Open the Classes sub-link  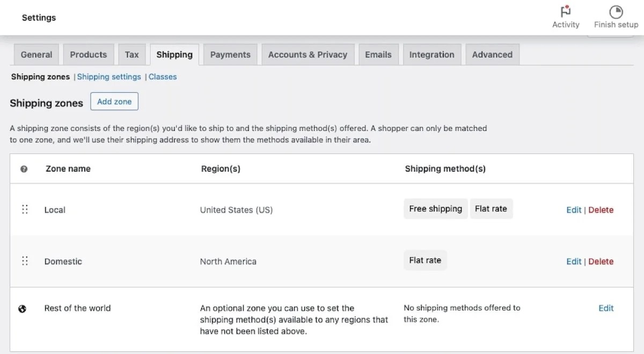click(x=163, y=77)
